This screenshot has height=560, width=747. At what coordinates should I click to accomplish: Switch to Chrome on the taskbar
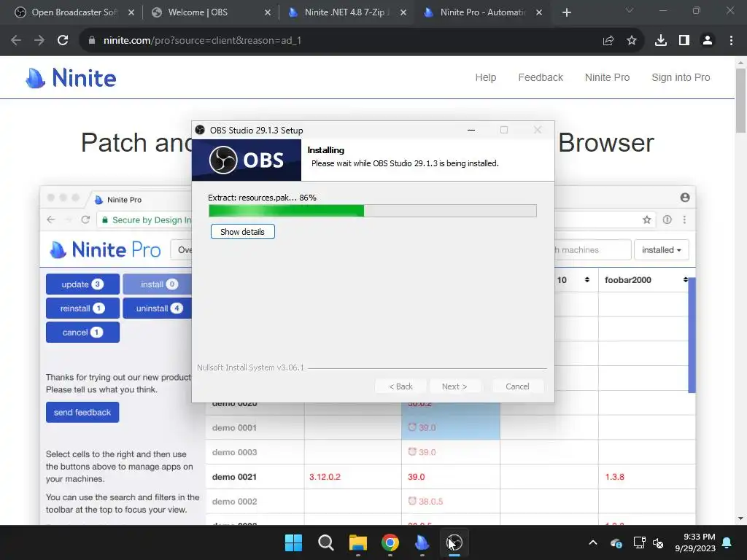390,542
